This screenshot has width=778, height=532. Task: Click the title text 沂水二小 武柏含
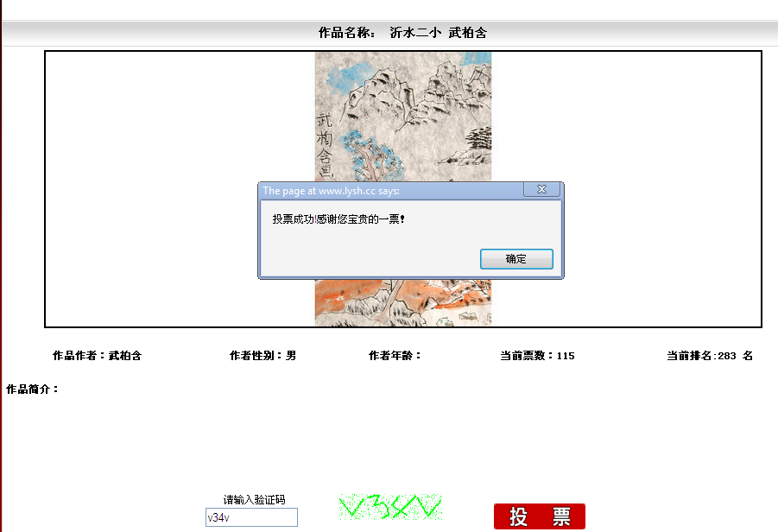coord(438,33)
